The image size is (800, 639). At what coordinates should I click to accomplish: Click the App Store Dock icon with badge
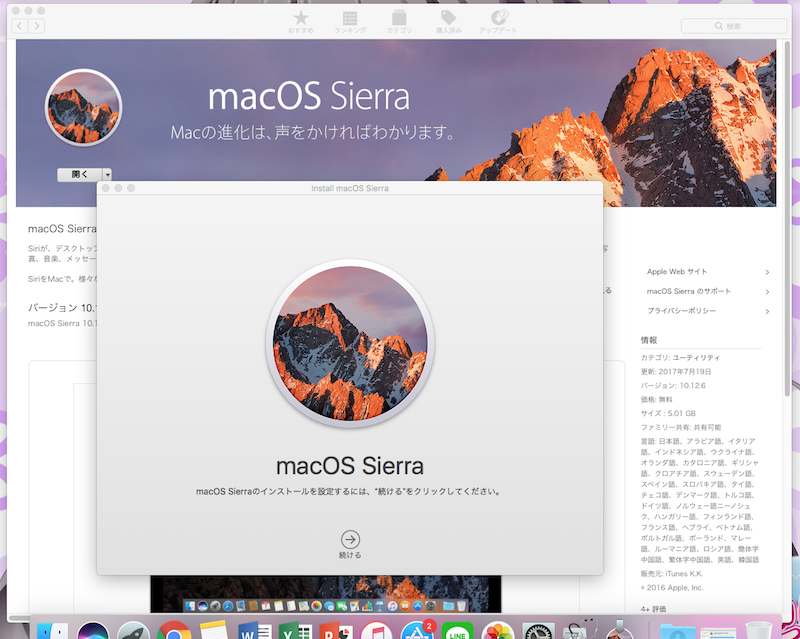[415, 631]
